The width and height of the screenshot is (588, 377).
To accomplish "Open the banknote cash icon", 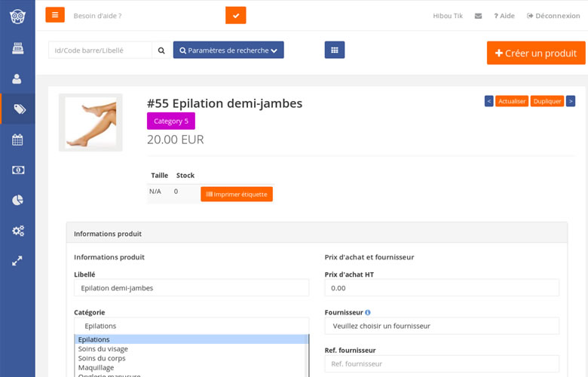I will [18, 170].
